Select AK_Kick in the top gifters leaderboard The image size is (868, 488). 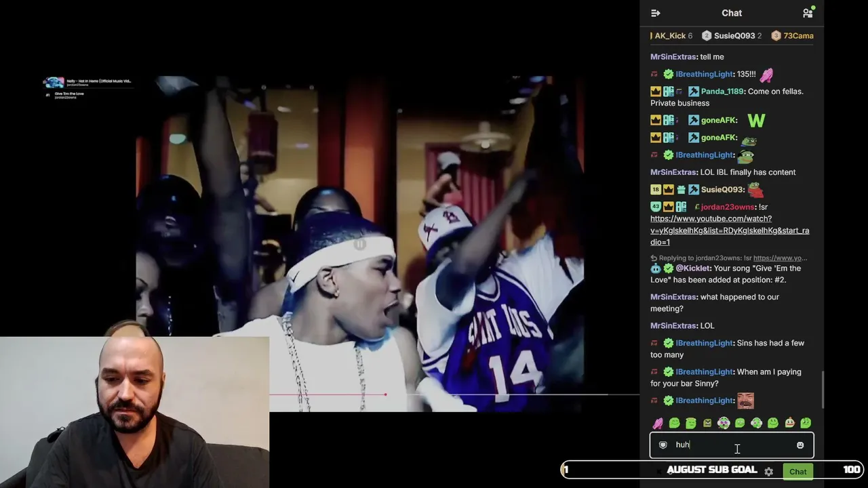click(670, 36)
